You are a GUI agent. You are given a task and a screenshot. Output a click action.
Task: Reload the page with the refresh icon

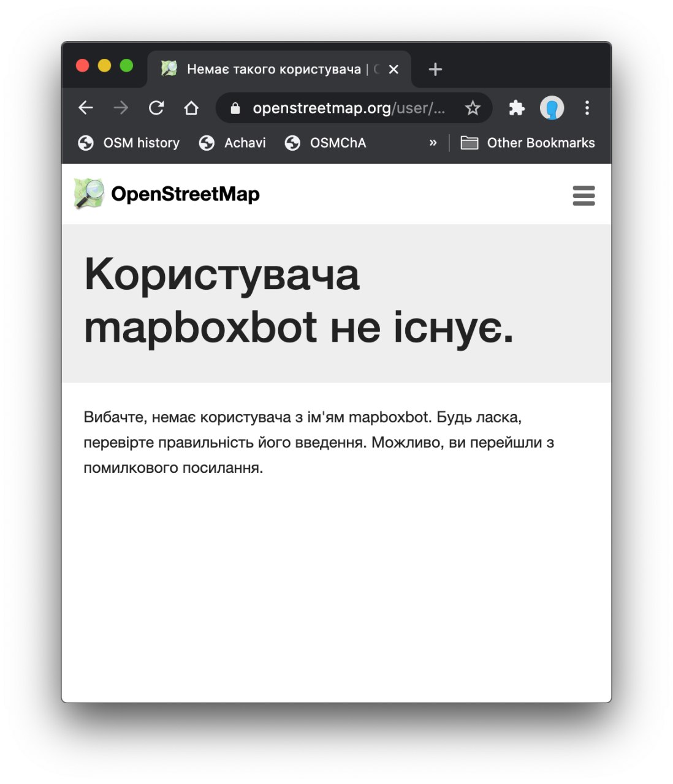156,108
